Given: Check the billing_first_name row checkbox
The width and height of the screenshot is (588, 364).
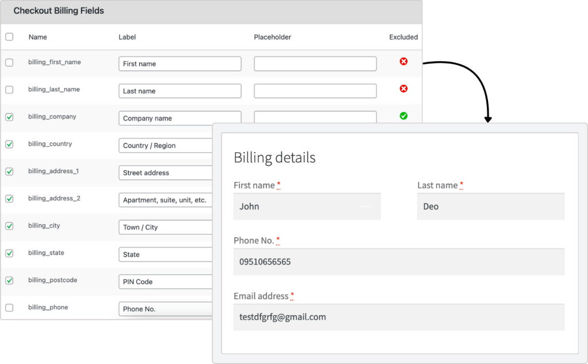Looking at the screenshot, I should [x=9, y=63].
